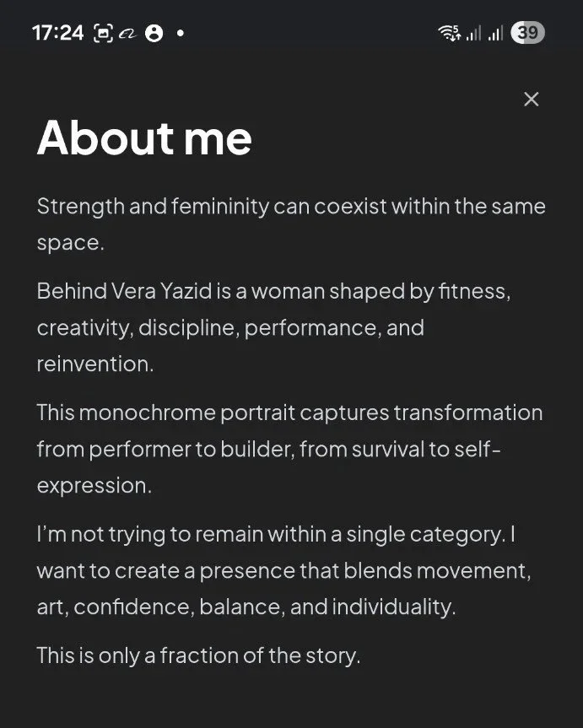Tap the screen capture status icon
This screenshot has height=728, width=583.
coord(103,33)
